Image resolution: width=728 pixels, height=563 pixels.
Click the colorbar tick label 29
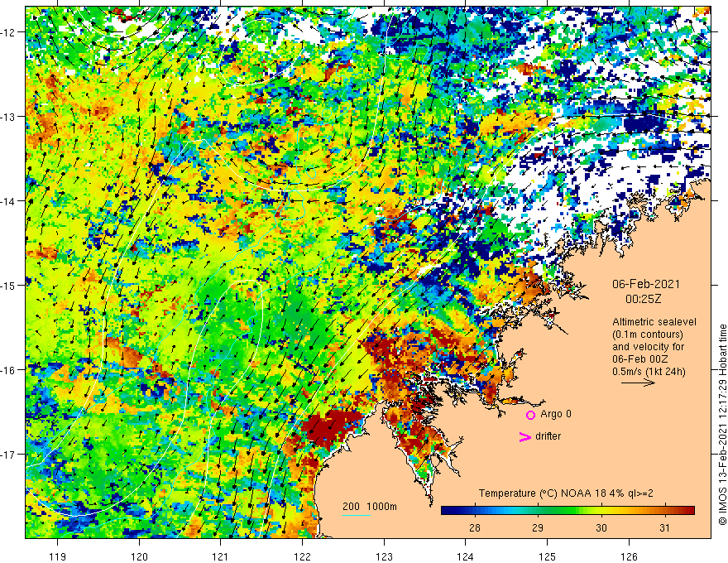click(538, 528)
